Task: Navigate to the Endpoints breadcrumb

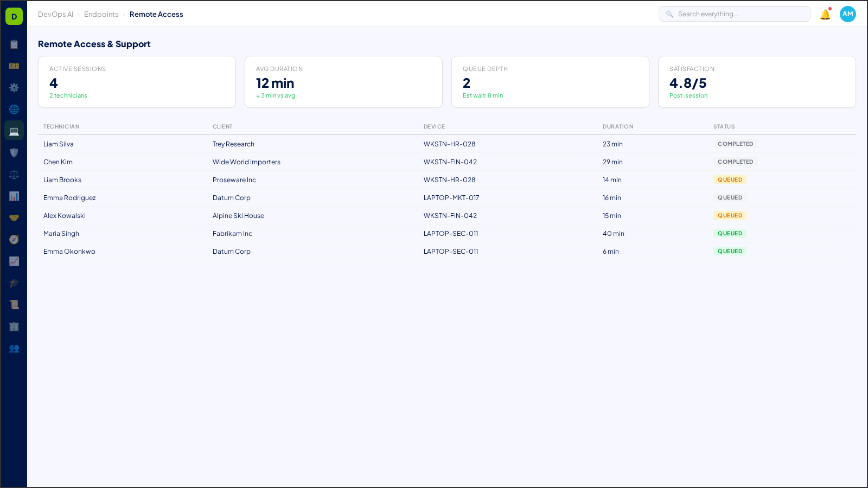Action: click(x=101, y=14)
